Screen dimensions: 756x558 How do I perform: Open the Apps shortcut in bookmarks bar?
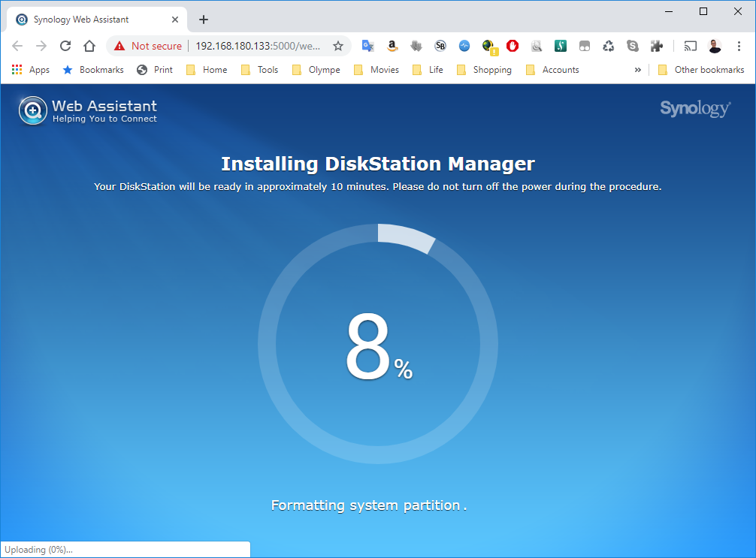pyautogui.click(x=30, y=70)
